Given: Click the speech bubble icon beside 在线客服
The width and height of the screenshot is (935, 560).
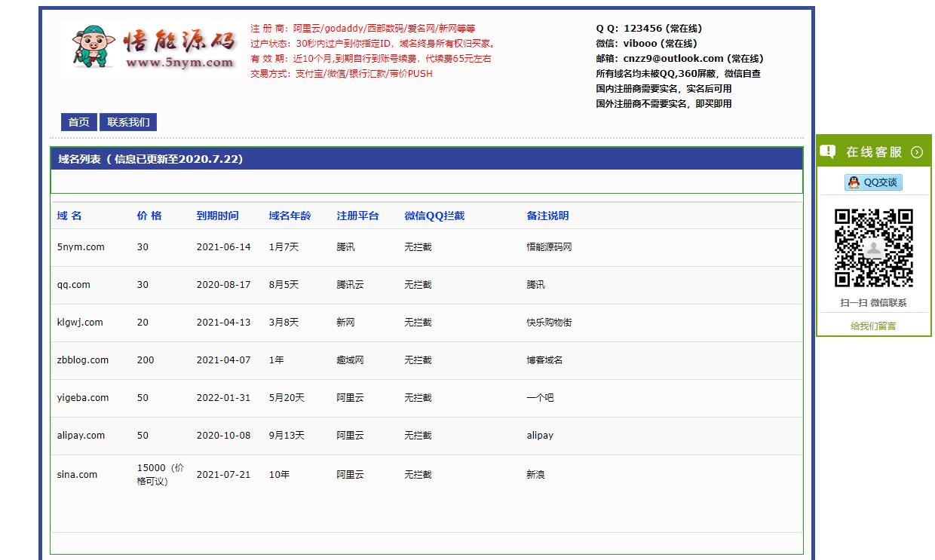Looking at the screenshot, I should pos(828,151).
